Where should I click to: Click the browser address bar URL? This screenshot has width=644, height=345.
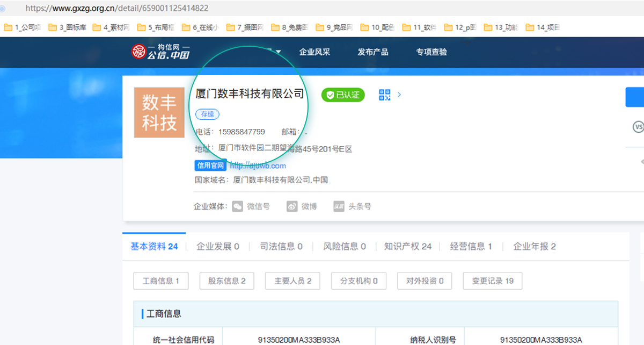(117, 8)
